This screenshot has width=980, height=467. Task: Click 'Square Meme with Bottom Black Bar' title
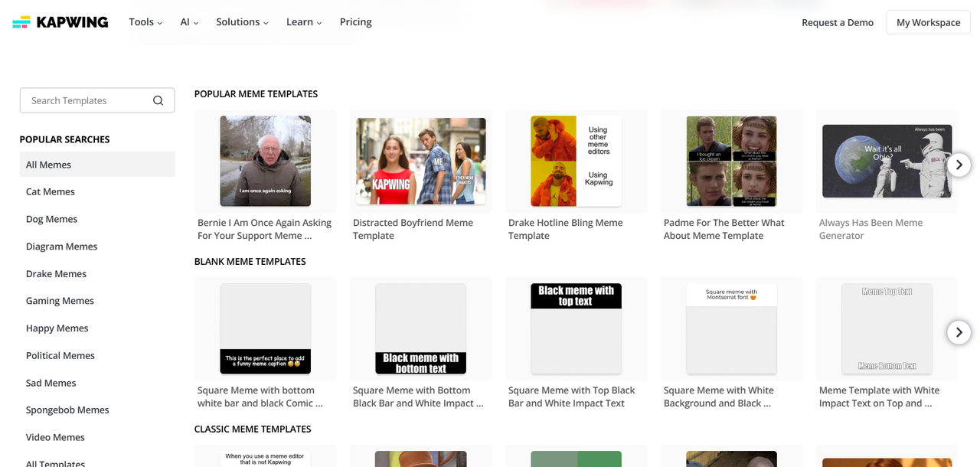coord(418,397)
